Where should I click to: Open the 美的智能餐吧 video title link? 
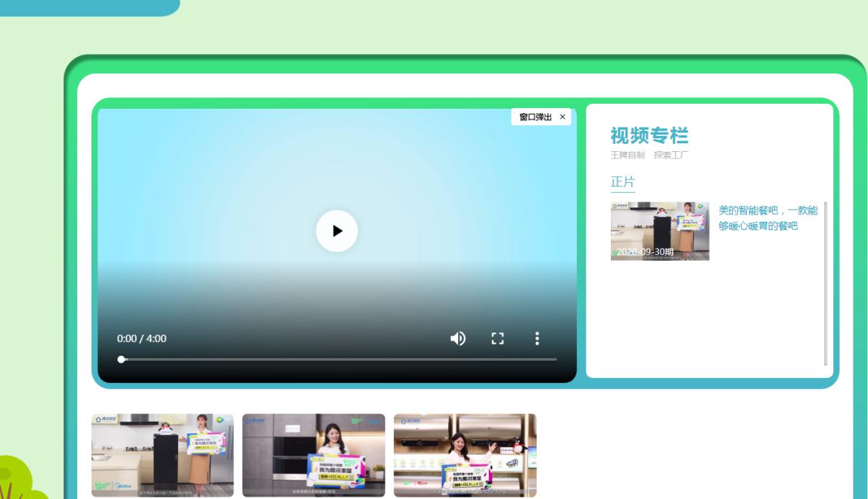pyautogui.click(x=768, y=218)
